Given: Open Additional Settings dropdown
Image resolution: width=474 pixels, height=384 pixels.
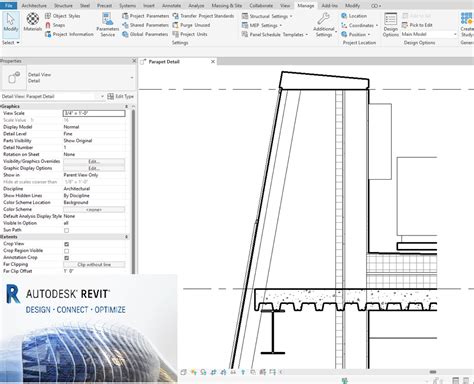Looking at the screenshot, I should (x=324, y=25).
